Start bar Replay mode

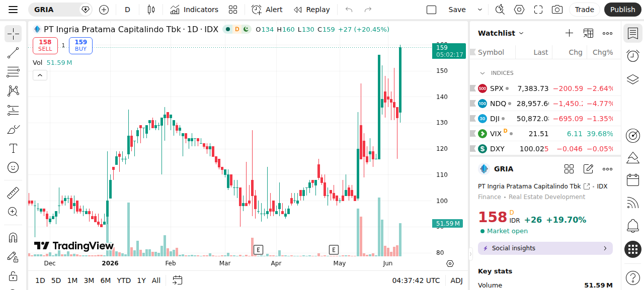click(x=312, y=10)
